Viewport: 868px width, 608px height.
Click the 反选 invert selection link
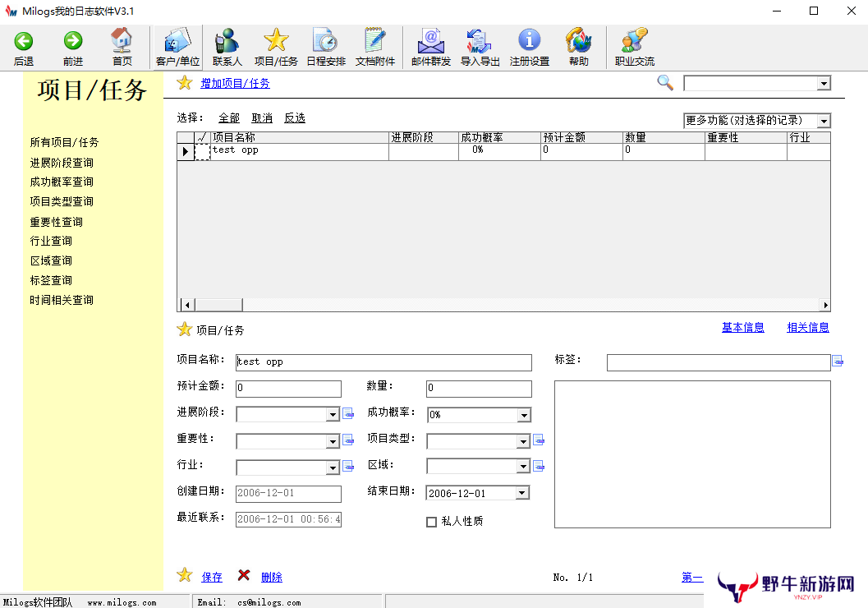click(295, 118)
